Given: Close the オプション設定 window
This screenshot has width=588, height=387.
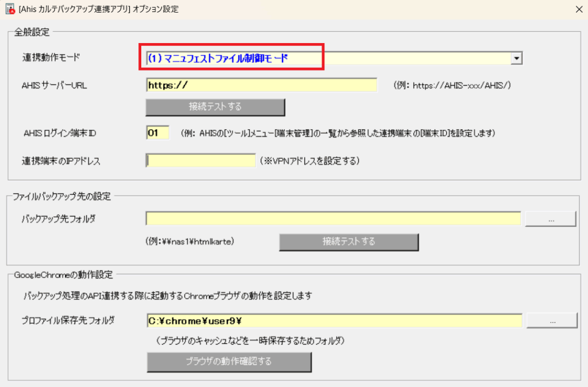Looking at the screenshot, I should point(578,9).
